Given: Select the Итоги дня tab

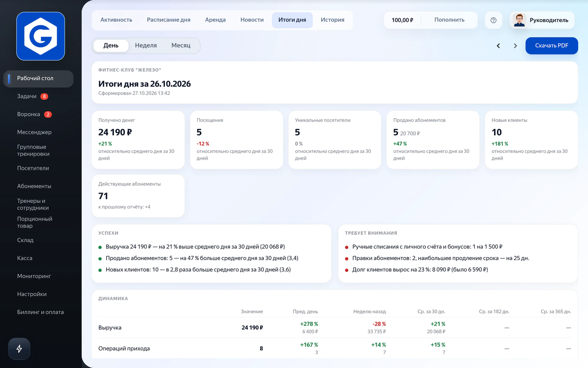Looking at the screenshot, I should (x=292, y=20).
